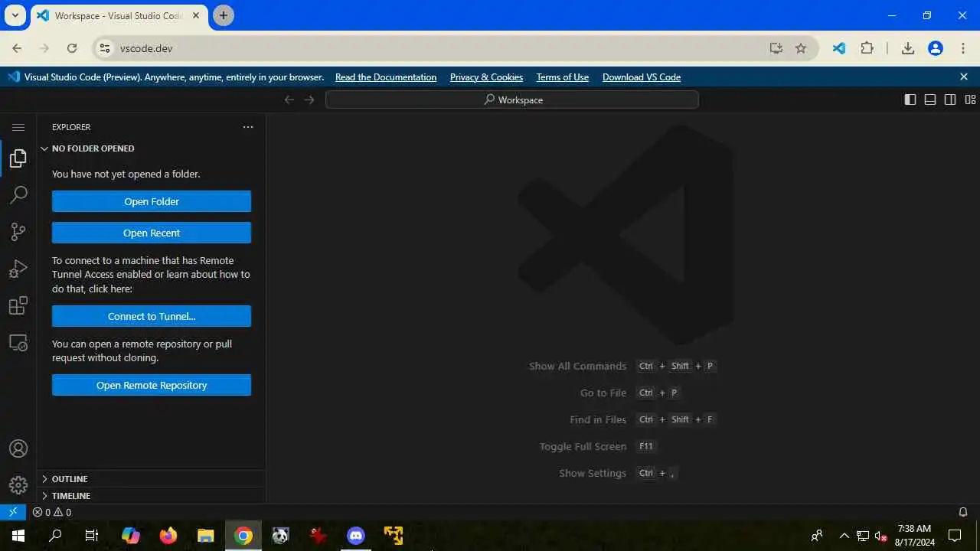Click the Open Remote Repository button
This screenshot has width=980, height=551.
152,385
